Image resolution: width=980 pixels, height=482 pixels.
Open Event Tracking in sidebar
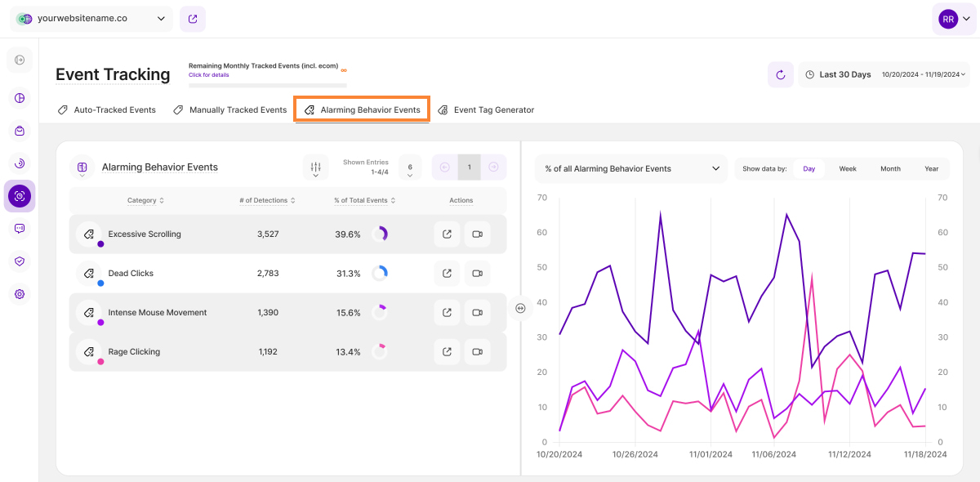tap(20, 196)
